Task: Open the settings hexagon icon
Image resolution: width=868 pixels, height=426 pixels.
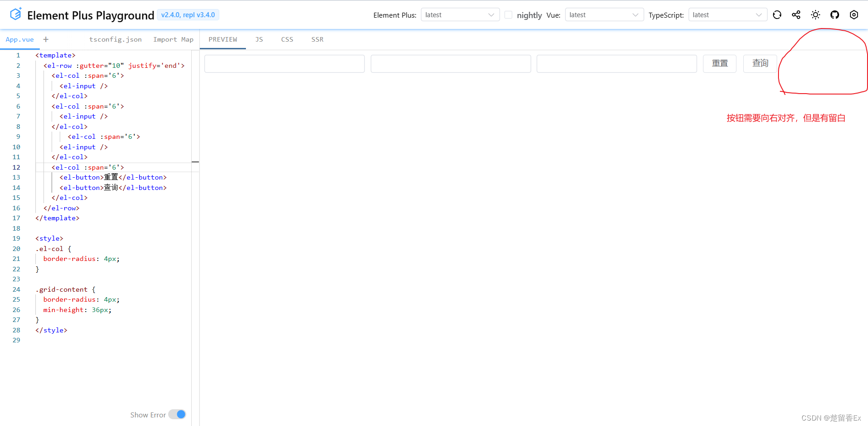Action: (854, 15)
